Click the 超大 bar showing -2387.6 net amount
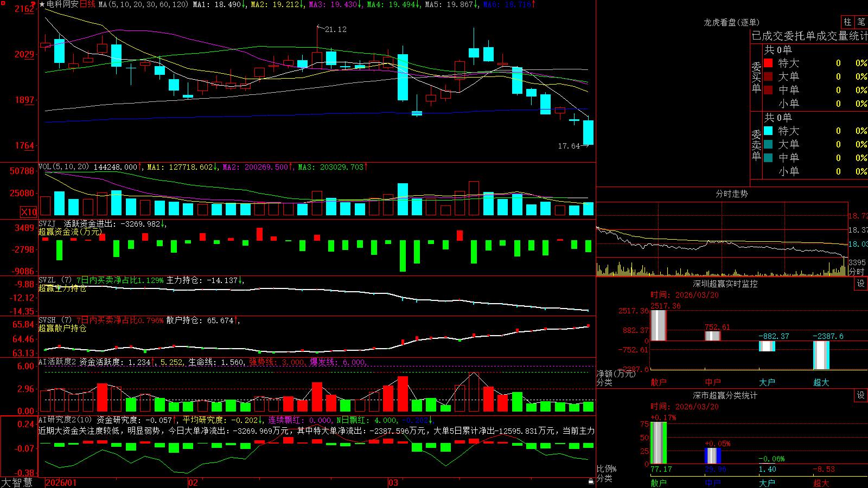Viewport: 868px width, 488px height. point(821,355)
